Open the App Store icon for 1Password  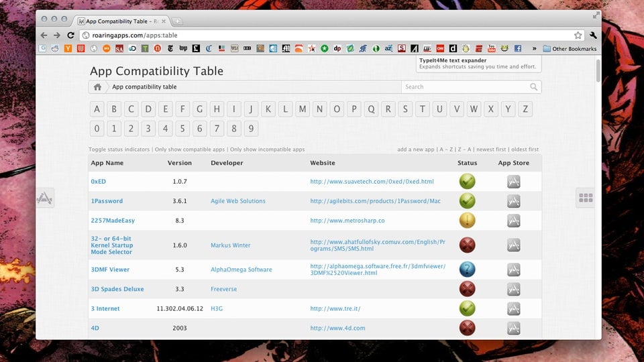pyautogui.click(x=514, y=201)
